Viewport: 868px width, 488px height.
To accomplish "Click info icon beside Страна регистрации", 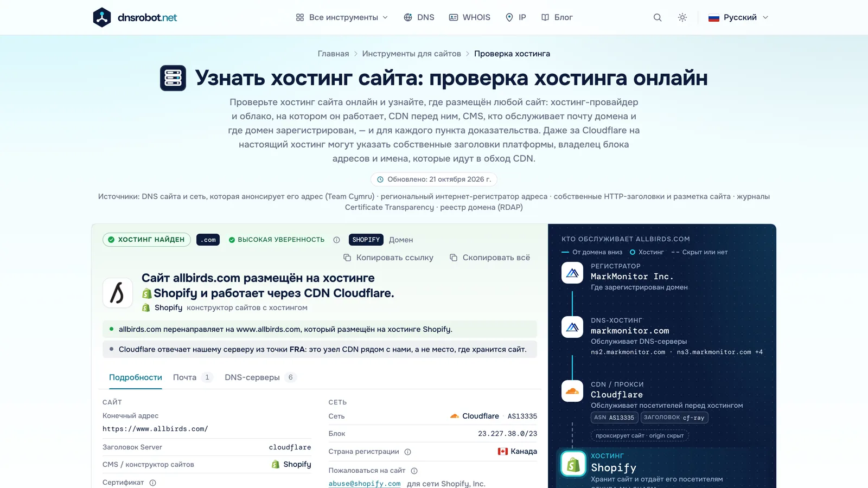I will 407,452.
